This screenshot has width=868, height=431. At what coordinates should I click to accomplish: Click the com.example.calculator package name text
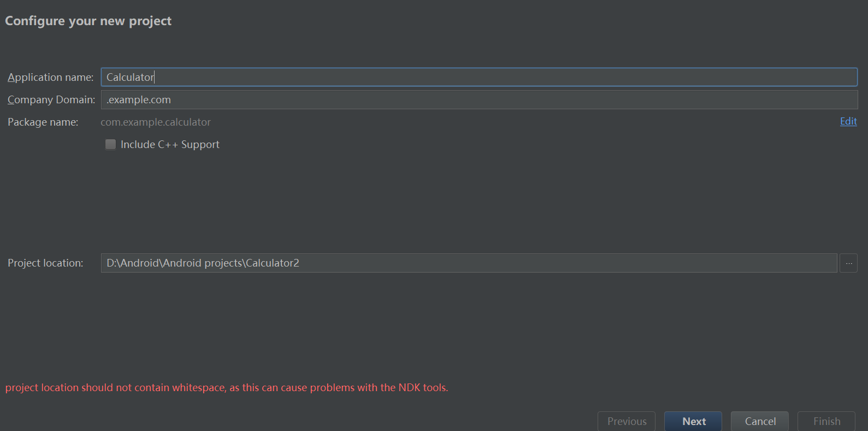pyautogui.click(x=156, y=122)
